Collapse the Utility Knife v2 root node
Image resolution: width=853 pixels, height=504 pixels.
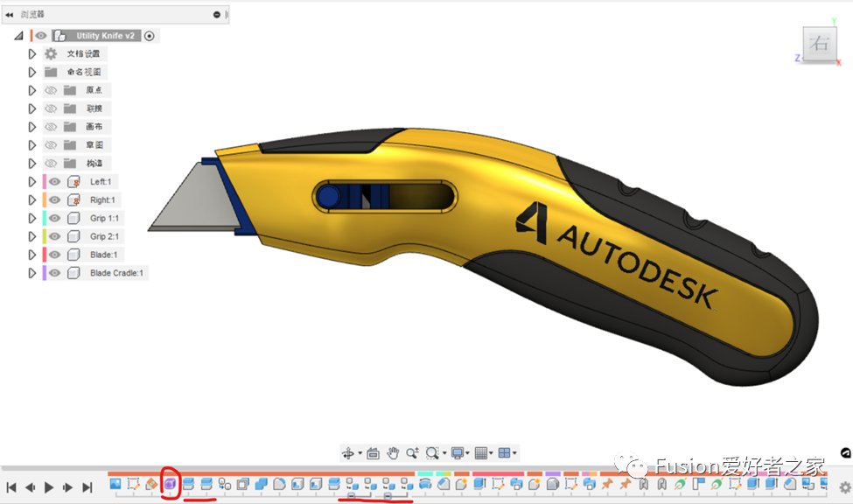tap(18, 36)
